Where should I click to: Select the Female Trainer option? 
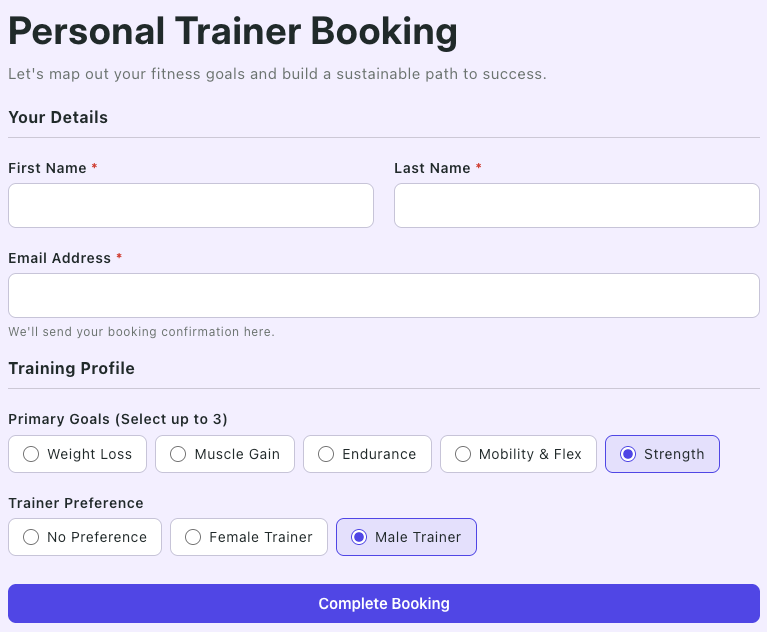coord(249,537)
